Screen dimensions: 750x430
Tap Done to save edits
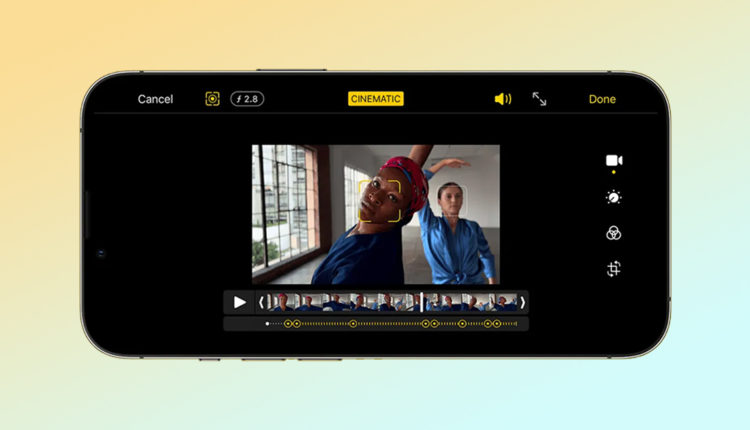click(602, 99)
